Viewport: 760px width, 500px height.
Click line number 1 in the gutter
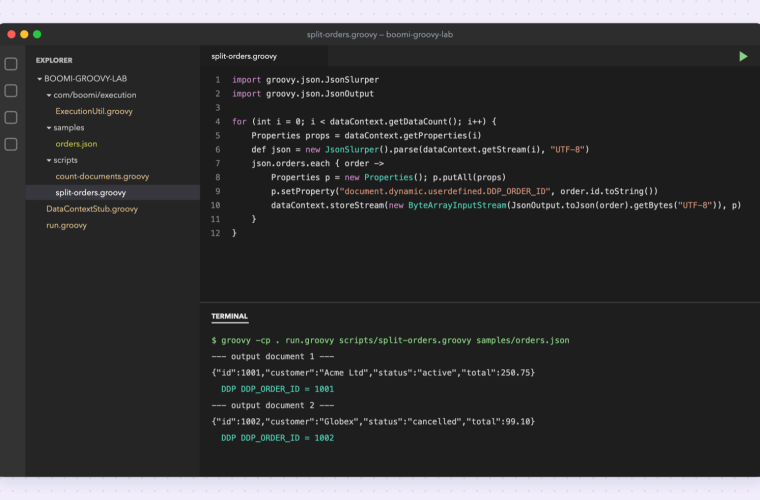(218, 79)
